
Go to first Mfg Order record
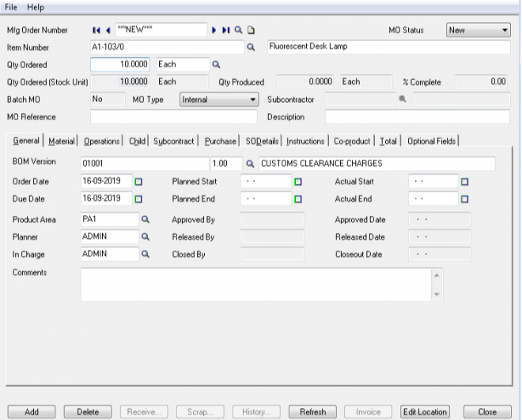coord(96,31)
